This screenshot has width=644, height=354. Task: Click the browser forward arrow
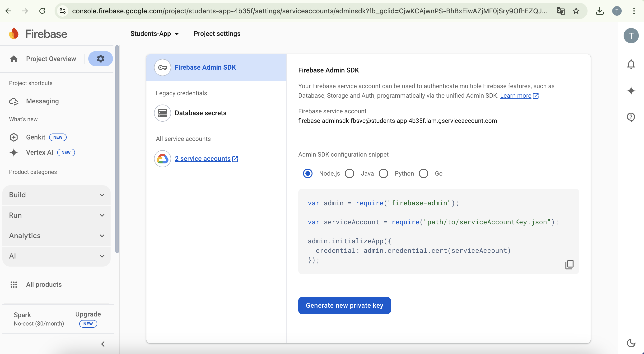(x=25, y=11)
